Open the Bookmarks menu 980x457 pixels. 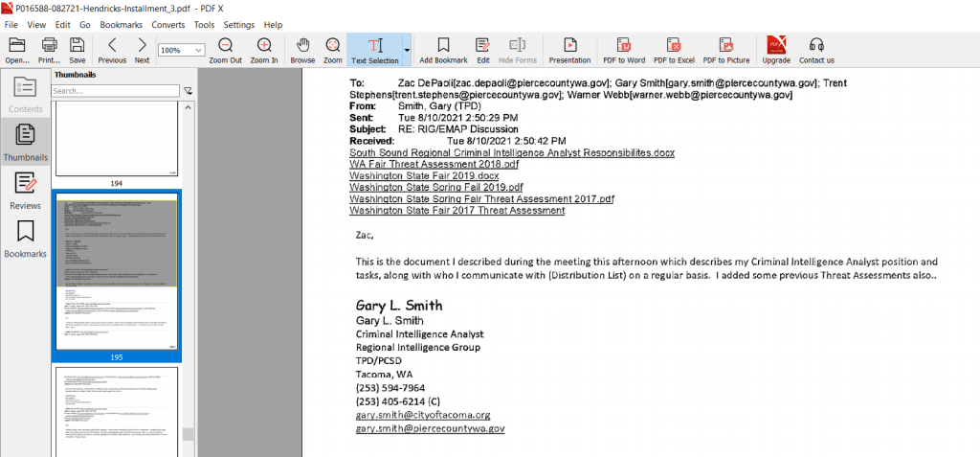pos(122,24)
